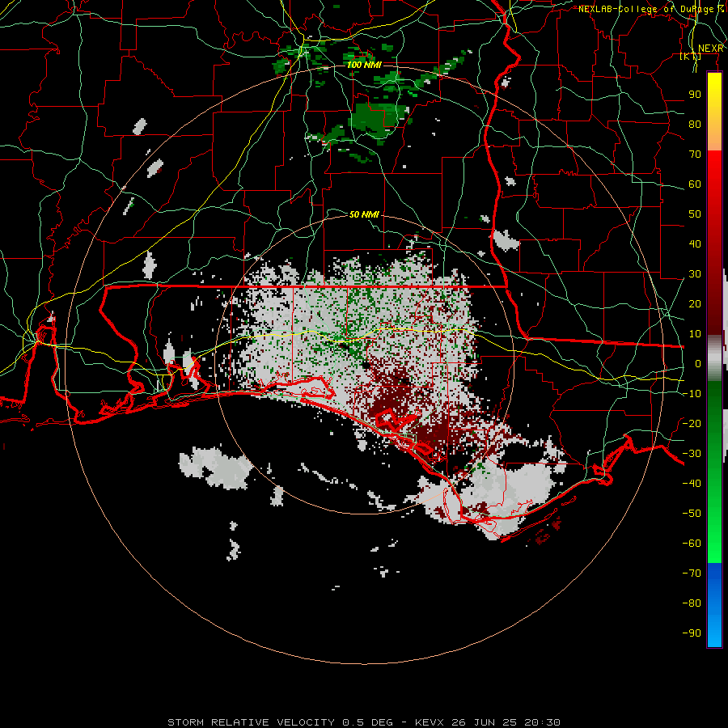Click the "50 NMI" range ring label
Image resolution: width=728 pixels, height=728 pixels.
point(364,214)
